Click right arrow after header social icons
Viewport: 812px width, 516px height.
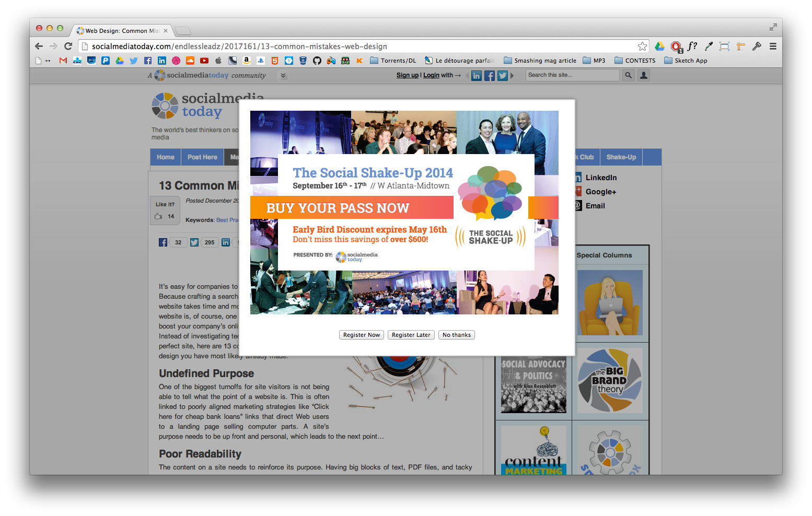(512, 76)
